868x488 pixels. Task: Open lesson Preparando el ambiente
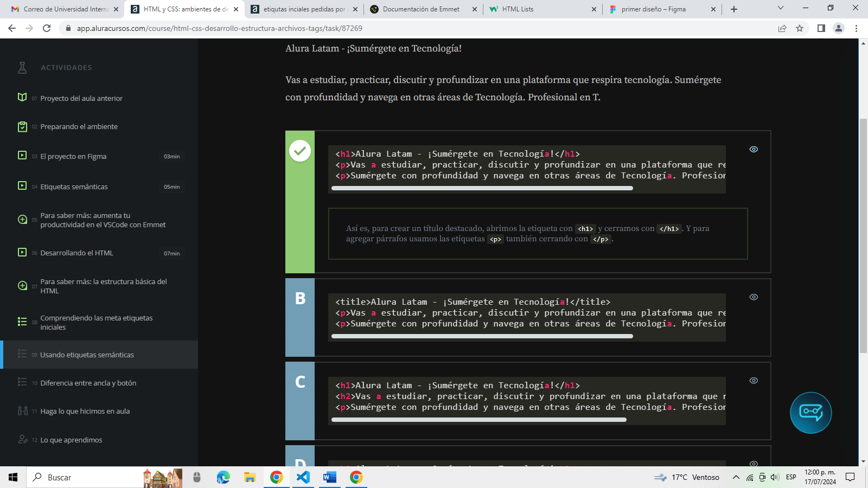pos(79,126)
